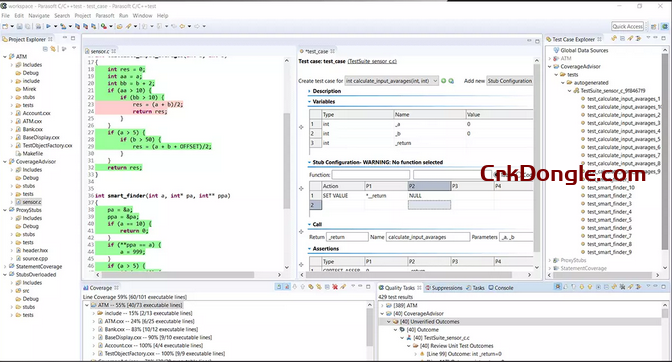Open the Create test case for function dropdown
The height and width of the screenshot is (362, 672).
tap(392, 81)
